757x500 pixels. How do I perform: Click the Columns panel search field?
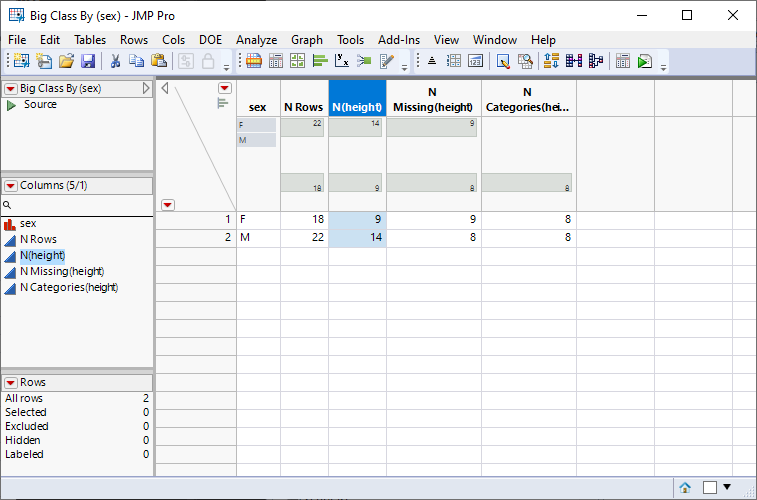click(77, 205)
